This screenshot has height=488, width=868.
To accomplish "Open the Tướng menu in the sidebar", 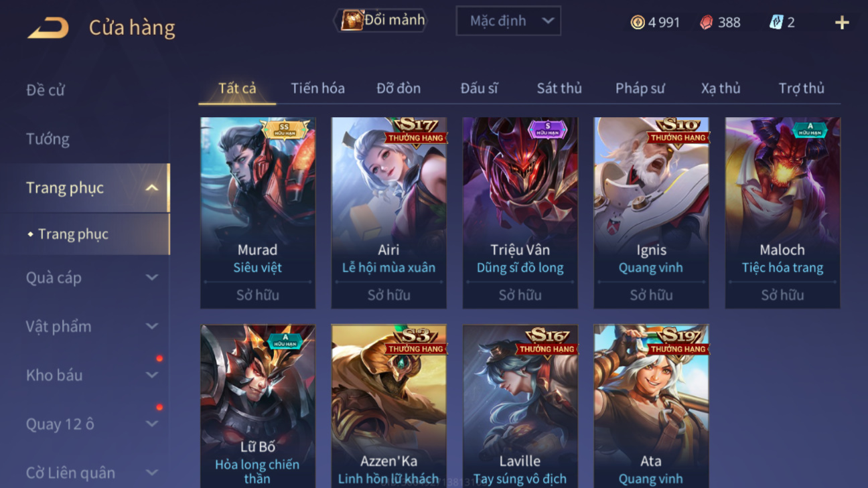I will 48,139.
